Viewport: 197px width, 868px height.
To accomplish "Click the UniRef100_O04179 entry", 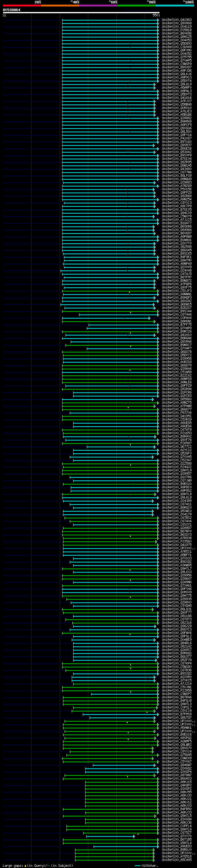I will click(x=177, y=514).
